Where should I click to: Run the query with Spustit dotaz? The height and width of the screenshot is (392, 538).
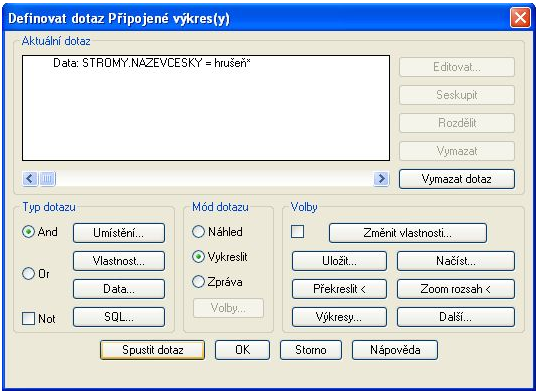tap(152, 350)
